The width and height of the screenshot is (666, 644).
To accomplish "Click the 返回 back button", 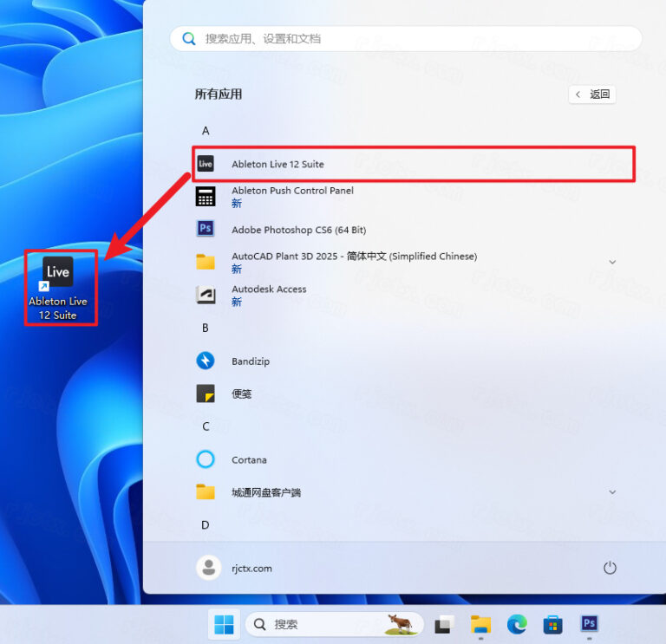I will tap(592, 94).
